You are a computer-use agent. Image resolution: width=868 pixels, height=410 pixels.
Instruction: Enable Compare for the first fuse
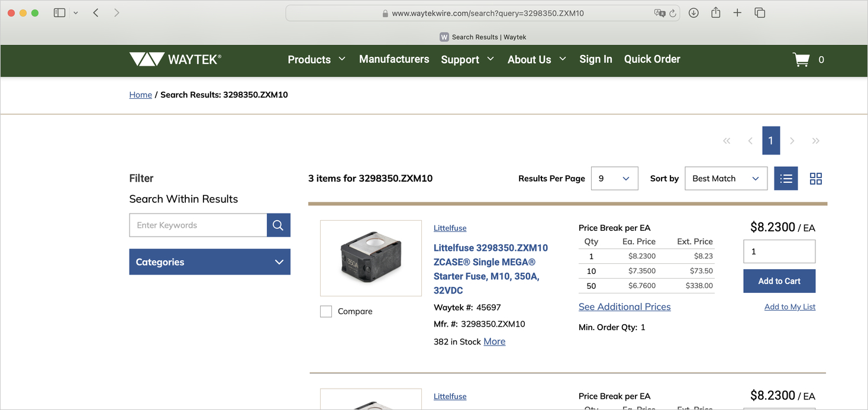click(325, 311)
